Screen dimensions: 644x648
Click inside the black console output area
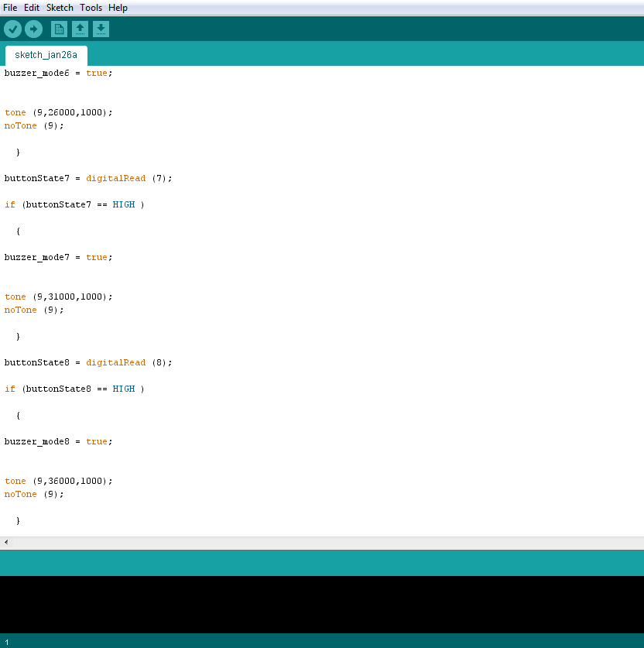[322, 604]
